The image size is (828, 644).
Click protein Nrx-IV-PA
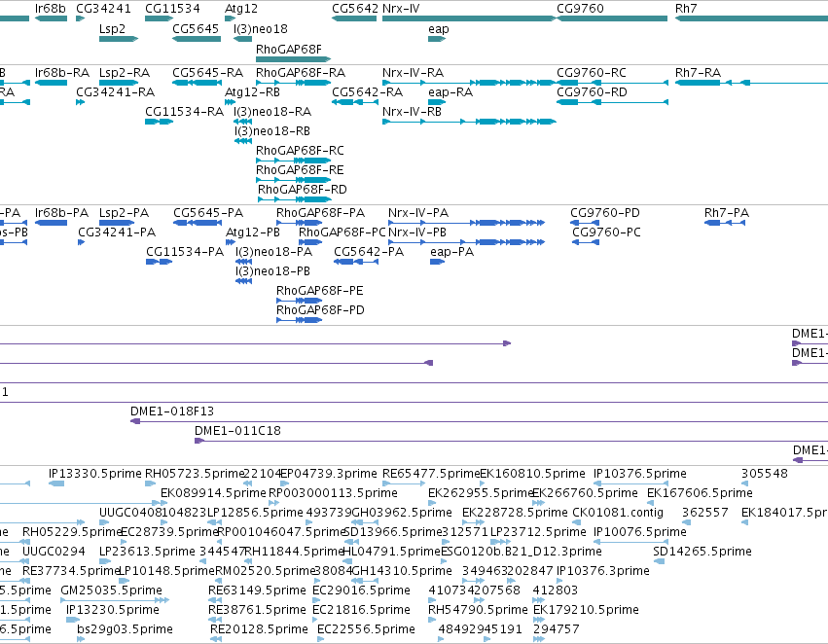click(x=418, y=213)
